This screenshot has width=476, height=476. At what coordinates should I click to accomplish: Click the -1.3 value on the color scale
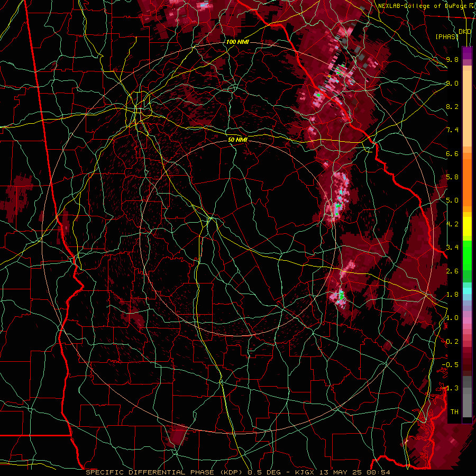450,388
